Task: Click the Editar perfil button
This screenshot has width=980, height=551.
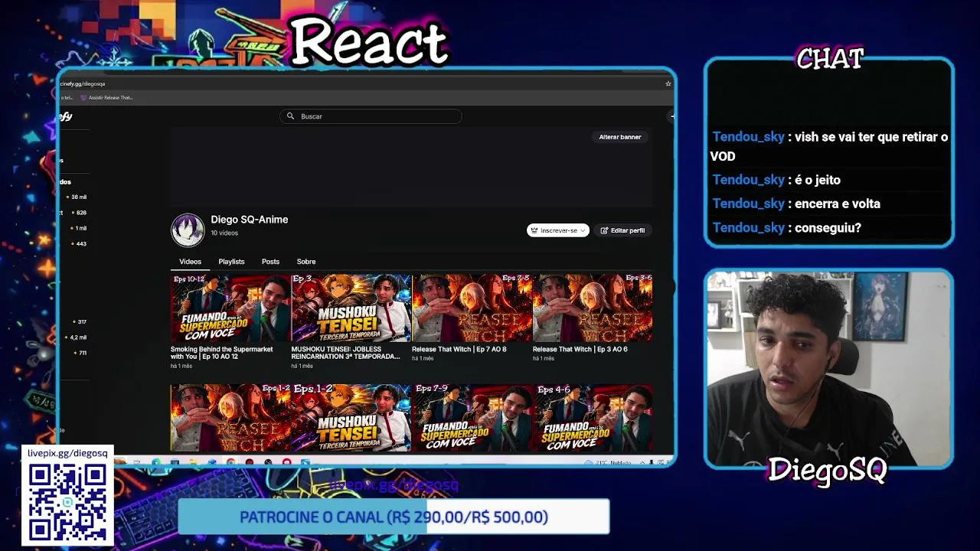Action: [x=622, y=230]
